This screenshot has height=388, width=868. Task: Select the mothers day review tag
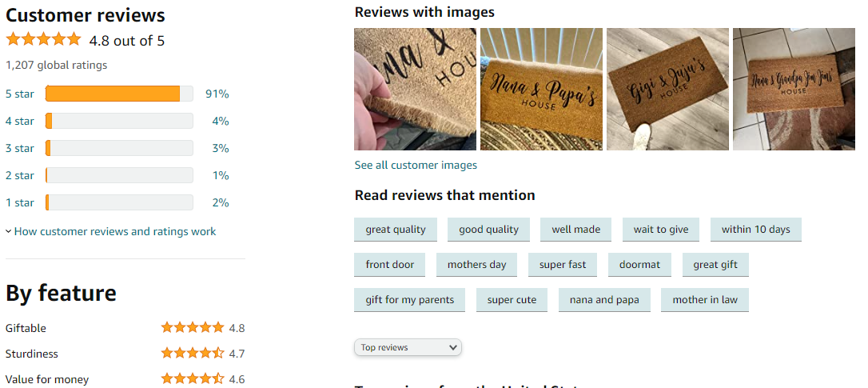(x=476, y=264)
